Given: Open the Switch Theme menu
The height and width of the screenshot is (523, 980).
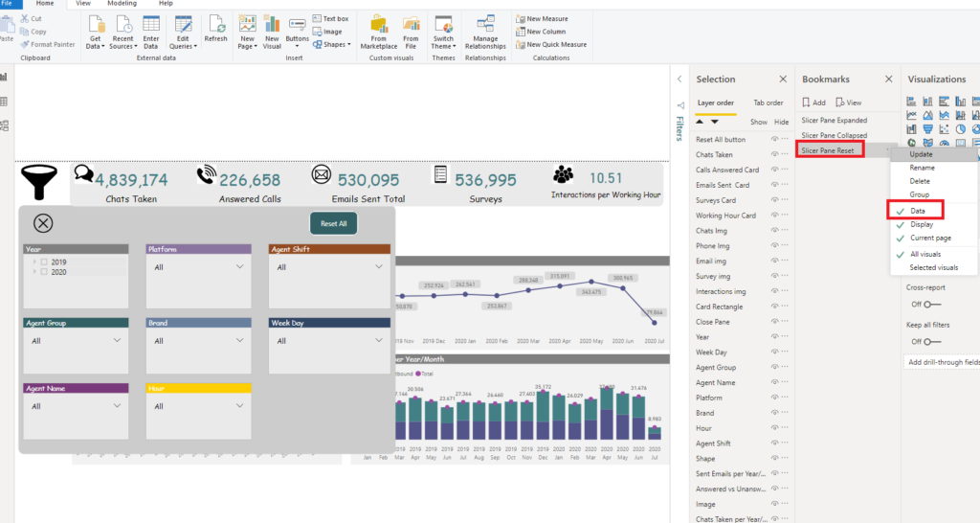Looking at the screenshot, I should pyautogui.click(x=443, y=33).
